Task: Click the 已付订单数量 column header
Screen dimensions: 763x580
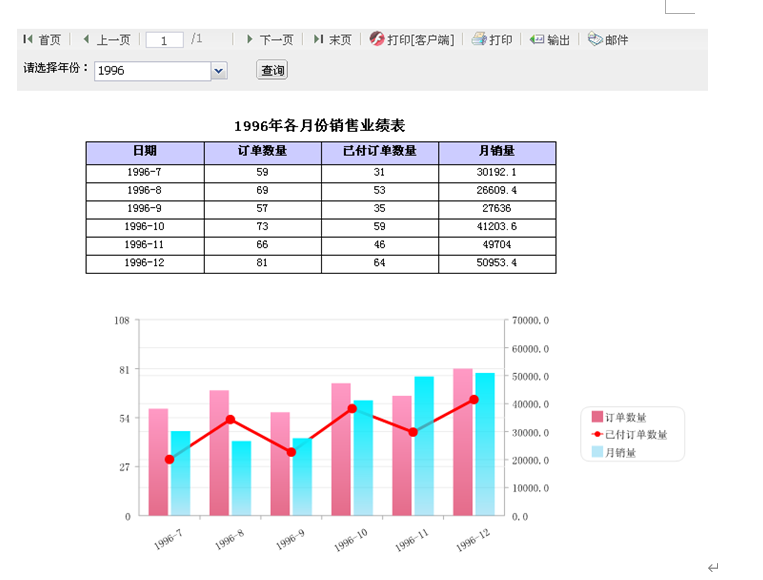Action: 380,151
